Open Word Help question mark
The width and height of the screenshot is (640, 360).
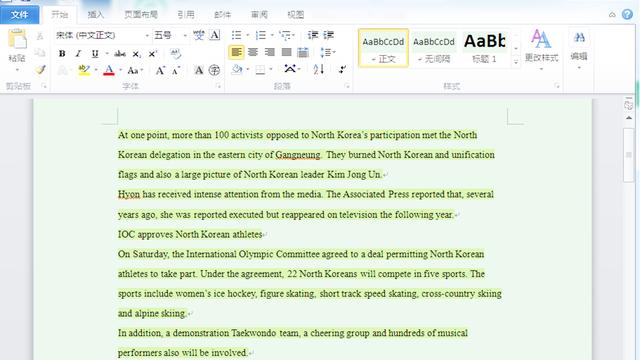point(627,14)
